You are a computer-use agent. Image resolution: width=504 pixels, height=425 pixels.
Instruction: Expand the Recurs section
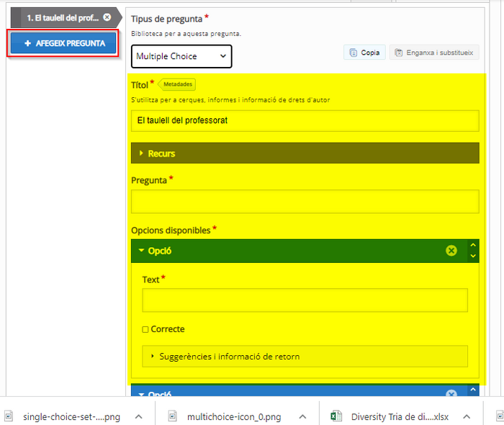[305, 153]
